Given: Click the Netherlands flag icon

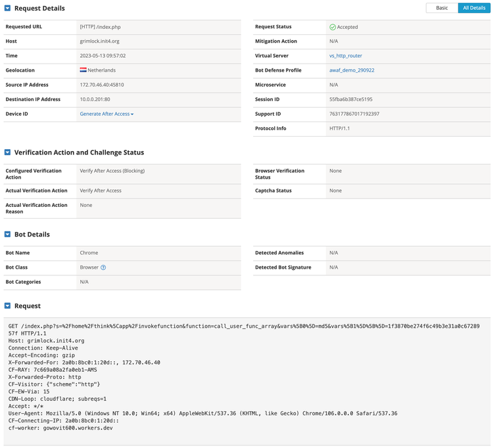Looking at the screenshot, I should (83, 70).
